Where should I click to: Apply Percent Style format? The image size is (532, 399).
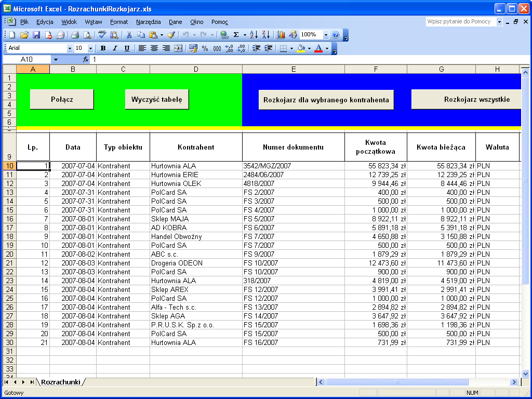205,48
